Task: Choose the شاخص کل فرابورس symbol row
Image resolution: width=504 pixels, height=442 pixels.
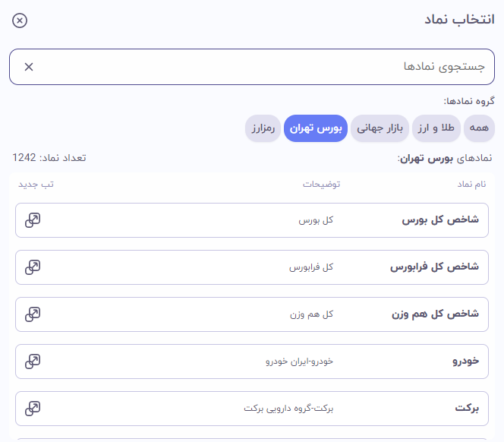Action: 252,267
